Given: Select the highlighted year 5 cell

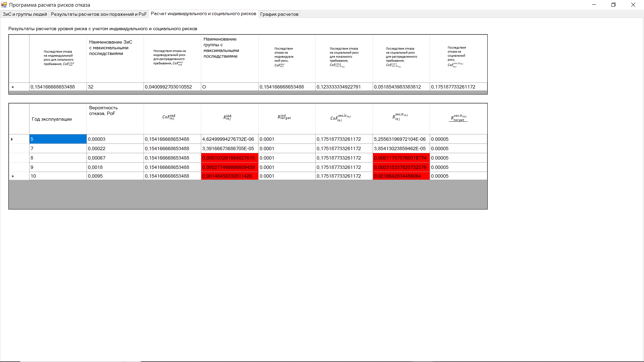Looking at the screenshot, I should click(58, 139).
